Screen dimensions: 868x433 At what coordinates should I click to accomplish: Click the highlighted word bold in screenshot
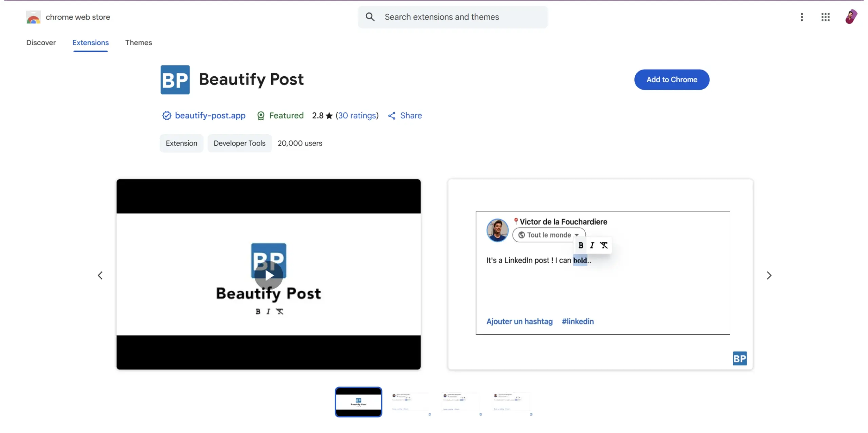click(579, 260)
